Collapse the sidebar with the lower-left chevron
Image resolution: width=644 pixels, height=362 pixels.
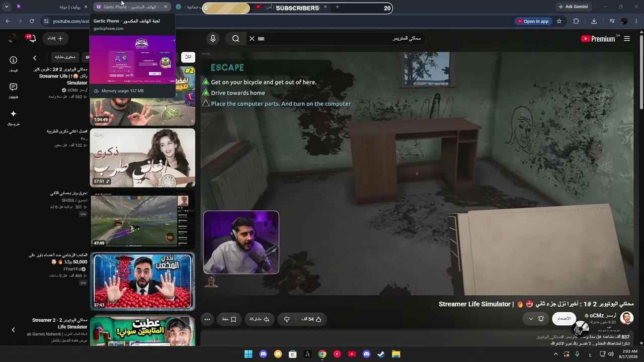click(x=14, y=330)
